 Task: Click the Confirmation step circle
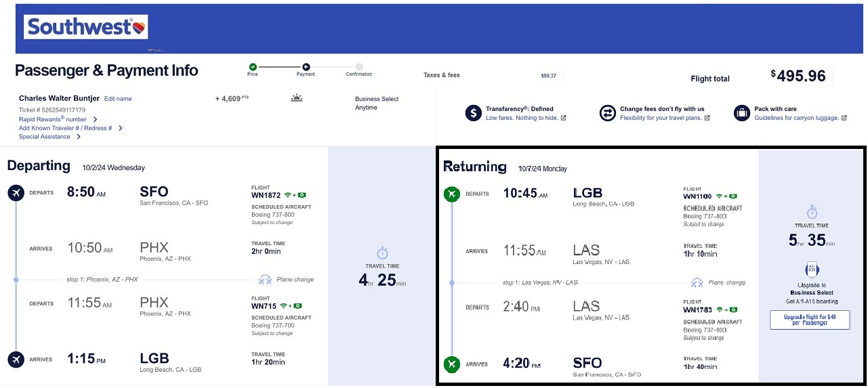(x=359, y=66)
